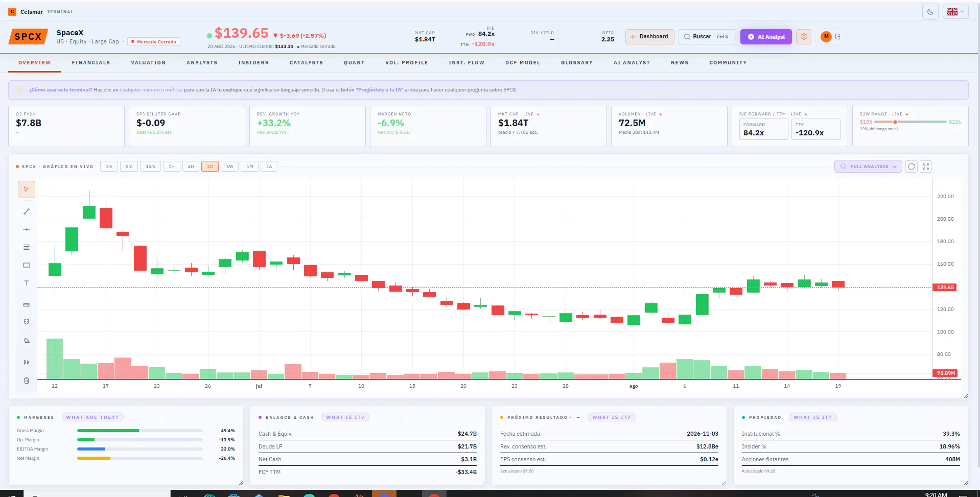Go to the Community tab
The image size is (980, 497).
click(728, 63)
